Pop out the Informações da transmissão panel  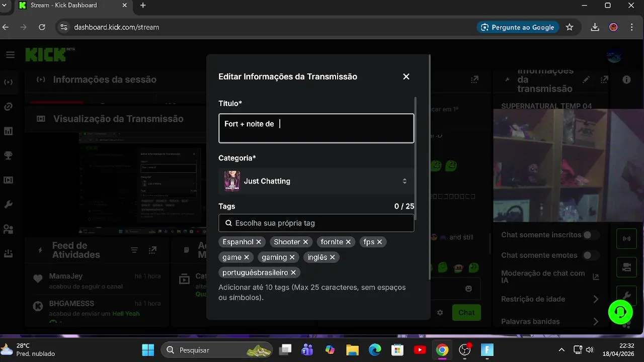(x=605, y=79)
